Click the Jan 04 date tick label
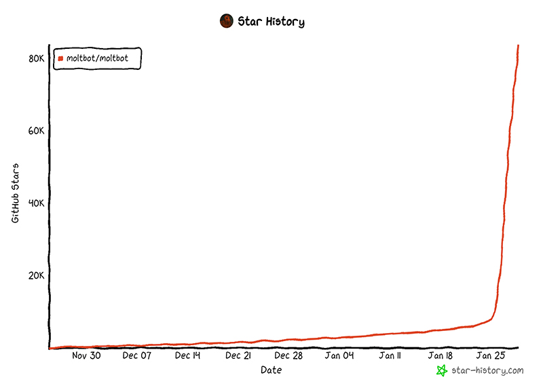This screenshot has height=392, width=543. 339,355
